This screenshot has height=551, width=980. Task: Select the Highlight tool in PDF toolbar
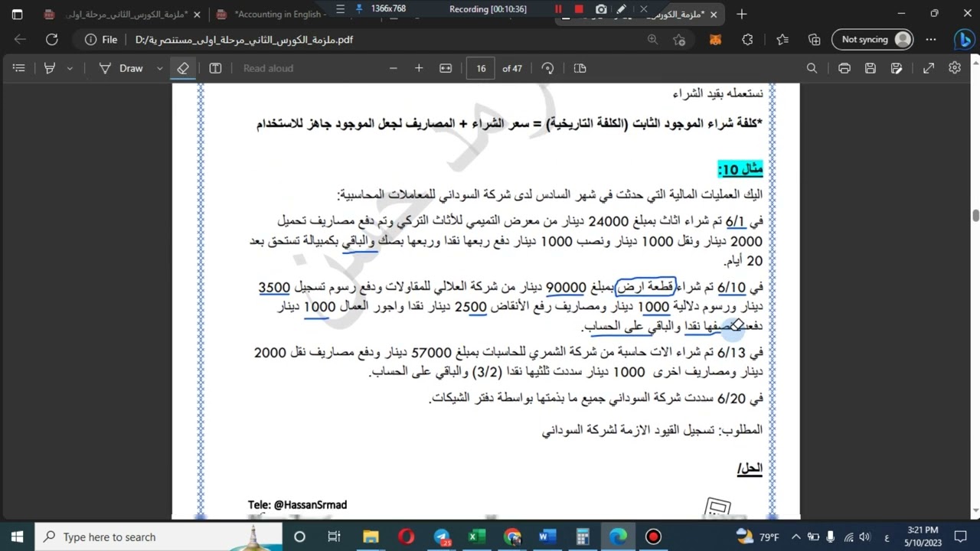(50, 68)
